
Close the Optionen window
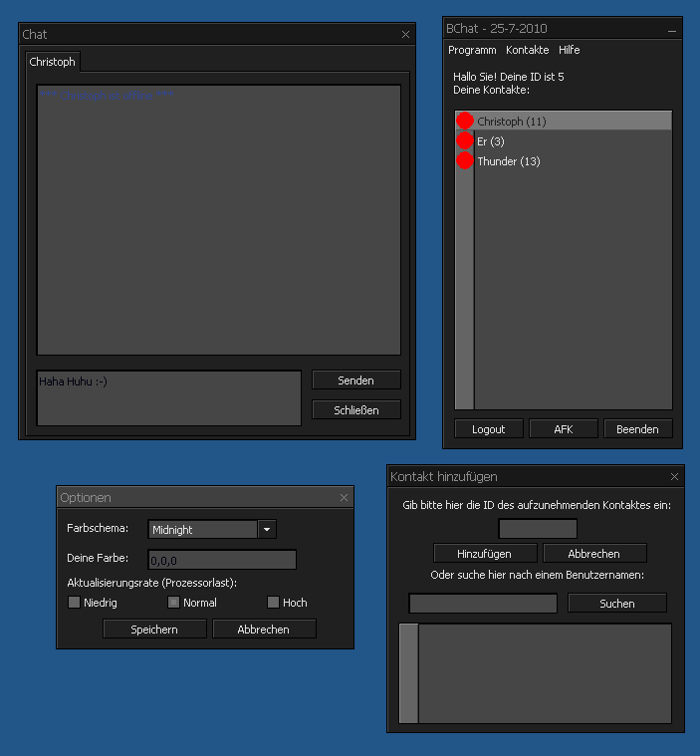coord(345,497)
